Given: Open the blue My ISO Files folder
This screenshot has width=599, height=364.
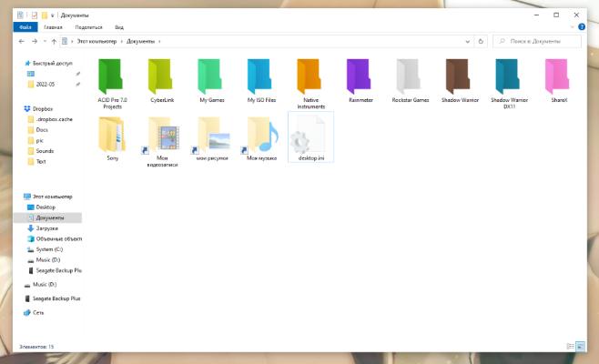Looking at the screenshot, I should (x=261, y=81).
